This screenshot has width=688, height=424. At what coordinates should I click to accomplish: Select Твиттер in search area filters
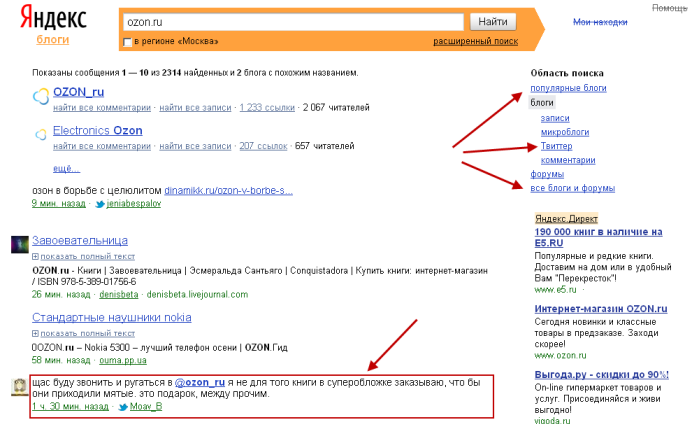(x=556, y=146)
